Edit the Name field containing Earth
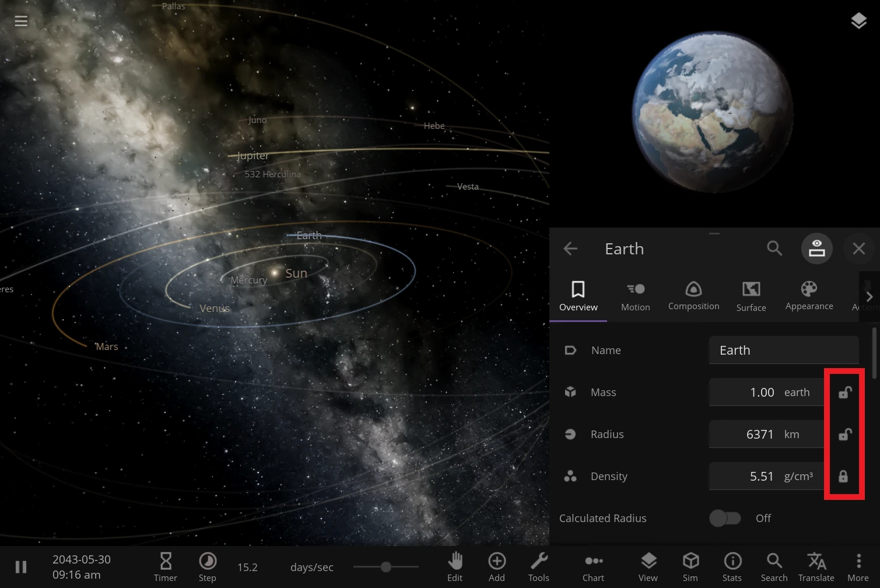880x588 pixels. pos(784,350)
